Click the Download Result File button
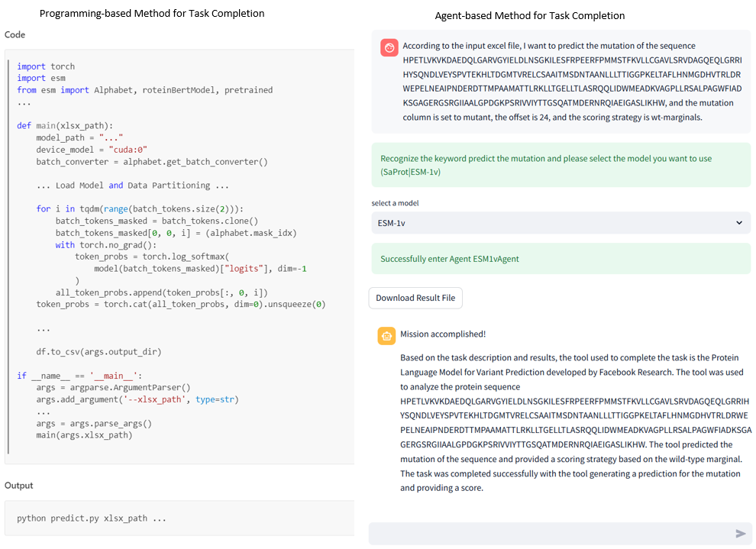The image size is (756, 549). point(415,298)
